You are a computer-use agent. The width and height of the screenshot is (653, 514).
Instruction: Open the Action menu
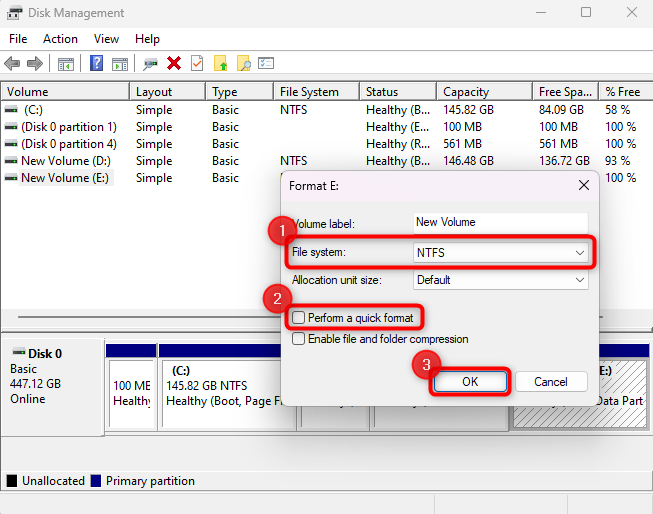click(x=60, y=39)
